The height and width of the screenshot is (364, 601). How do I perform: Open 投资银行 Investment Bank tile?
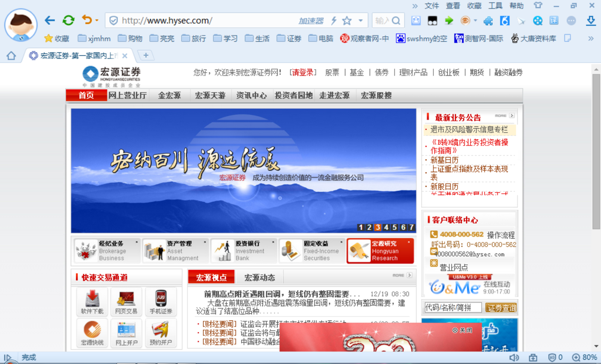pos(244,251)
